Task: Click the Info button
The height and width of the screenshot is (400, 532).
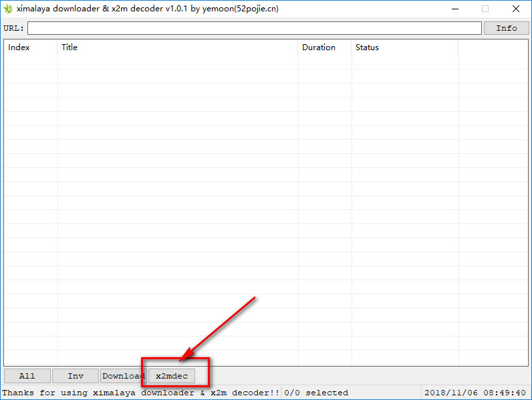Action: [x=506, y=28]
